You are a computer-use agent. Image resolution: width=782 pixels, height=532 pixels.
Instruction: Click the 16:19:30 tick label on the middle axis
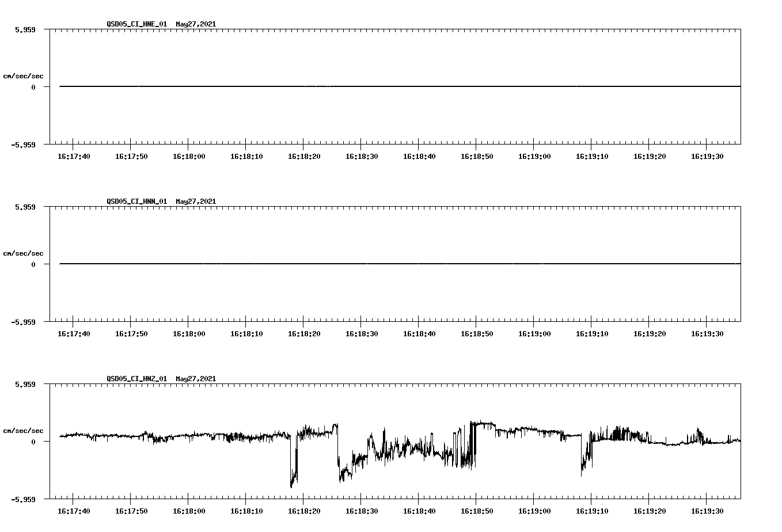coord(707,333)
